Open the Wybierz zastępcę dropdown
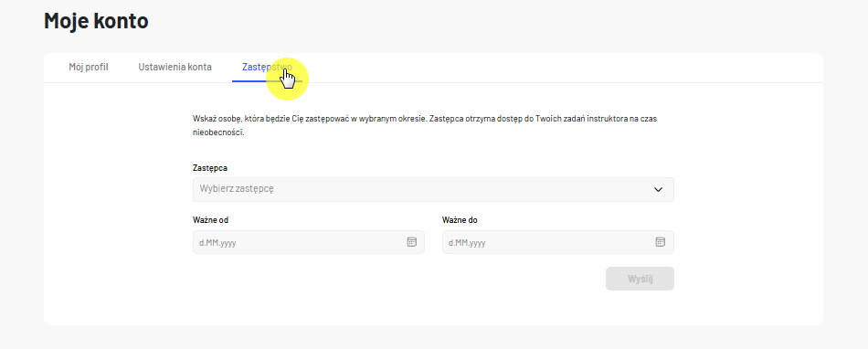Image resolution: width=868 pixels, height=349 pixels. [x=433, y=189]
